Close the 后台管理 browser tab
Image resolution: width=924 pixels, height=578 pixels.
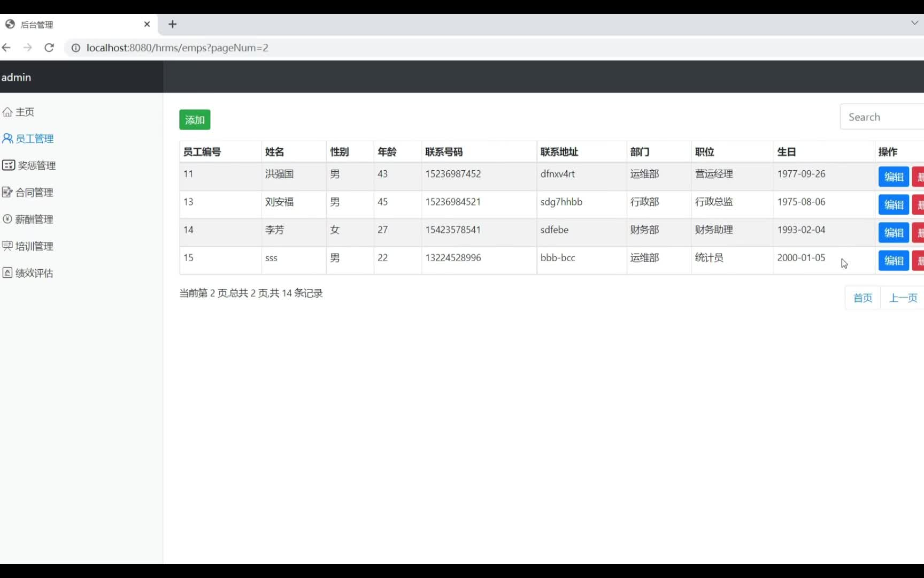(x=147, y=24)
